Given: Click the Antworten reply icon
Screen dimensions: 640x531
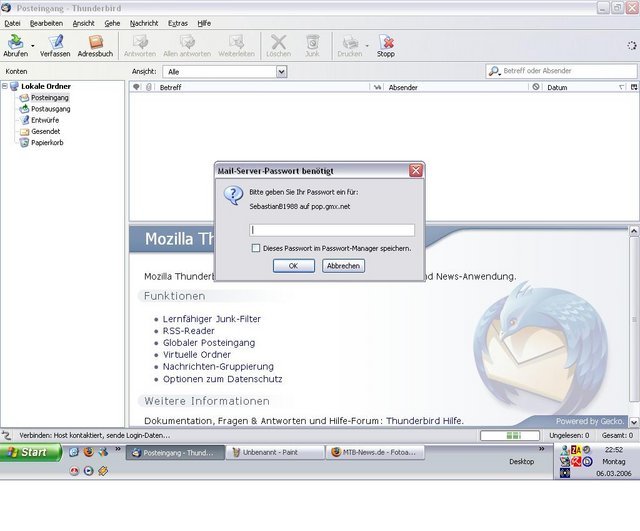Looking at the screenshot, I should coord(140,46).
